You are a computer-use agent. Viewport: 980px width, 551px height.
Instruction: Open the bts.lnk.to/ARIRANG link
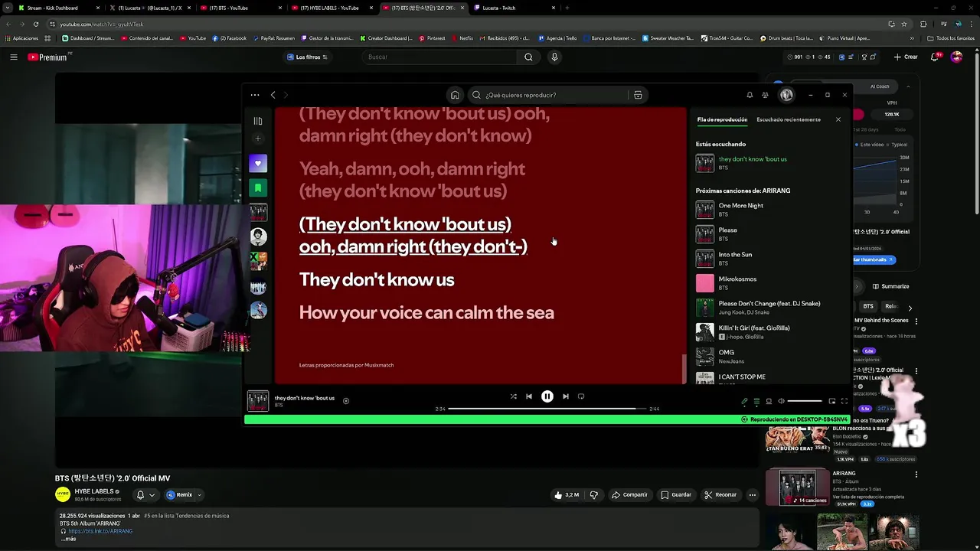(100, 531)
